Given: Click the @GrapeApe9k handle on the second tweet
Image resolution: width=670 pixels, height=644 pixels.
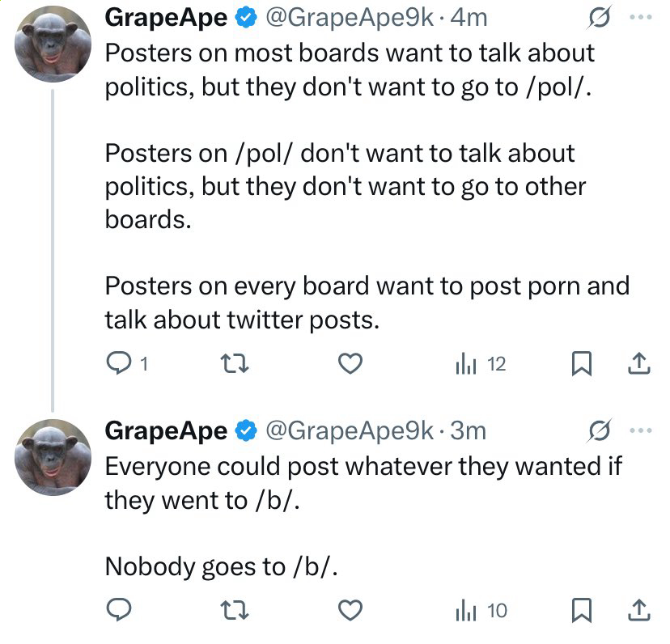Looking at the screenshot, I should tap(349, 430).
